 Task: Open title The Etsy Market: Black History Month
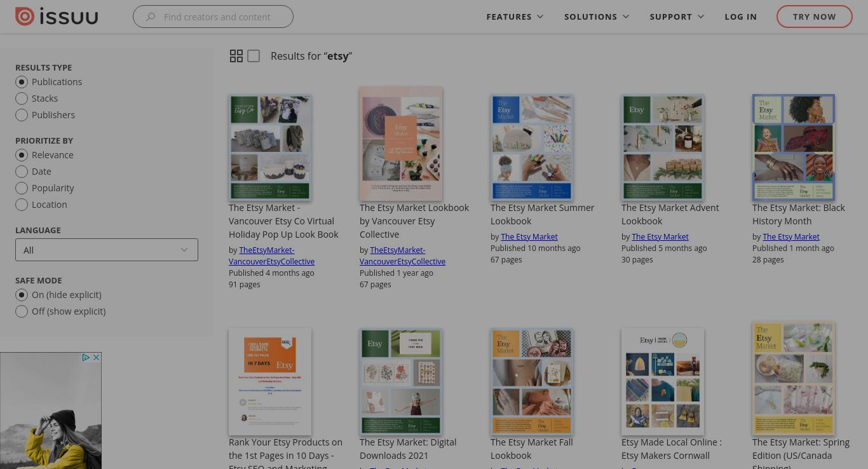(x=799, y=214)
